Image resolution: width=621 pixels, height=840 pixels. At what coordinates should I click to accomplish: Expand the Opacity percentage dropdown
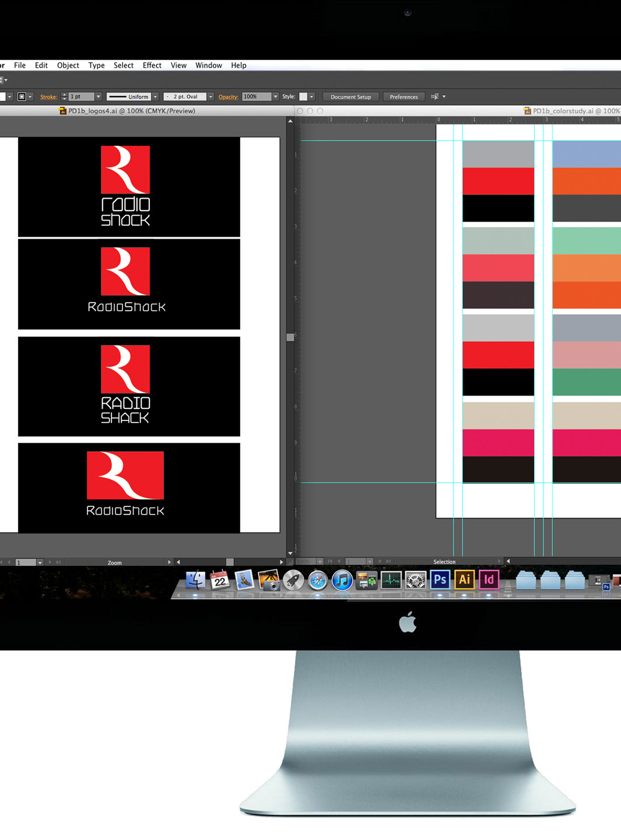(276, 97)
